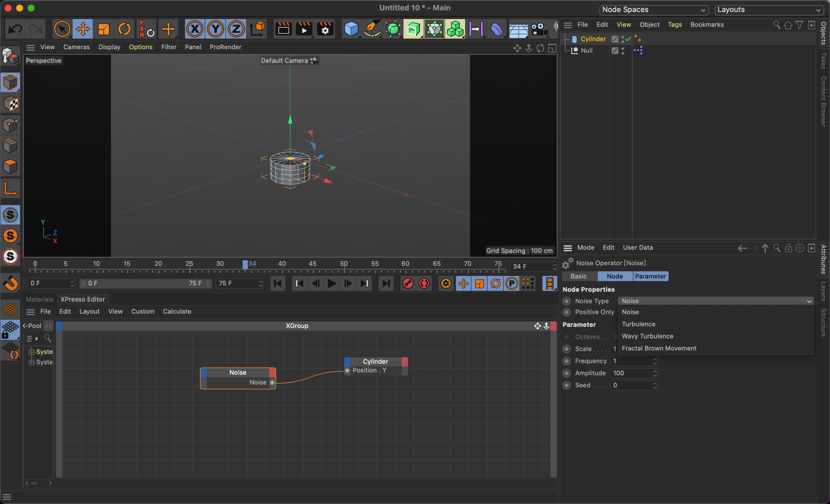Select the Null object
This screenshot has width=830, height=504.
[587, 51]
